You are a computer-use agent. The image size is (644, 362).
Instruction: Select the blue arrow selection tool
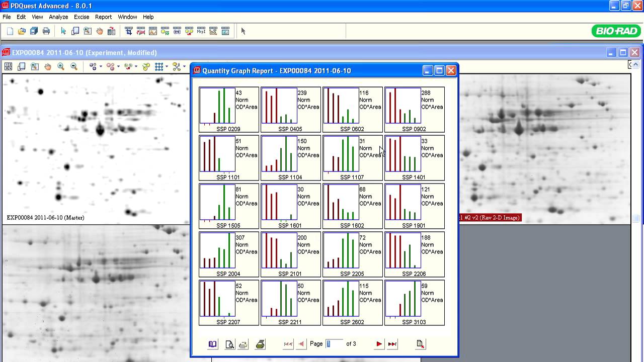(63, 31)
